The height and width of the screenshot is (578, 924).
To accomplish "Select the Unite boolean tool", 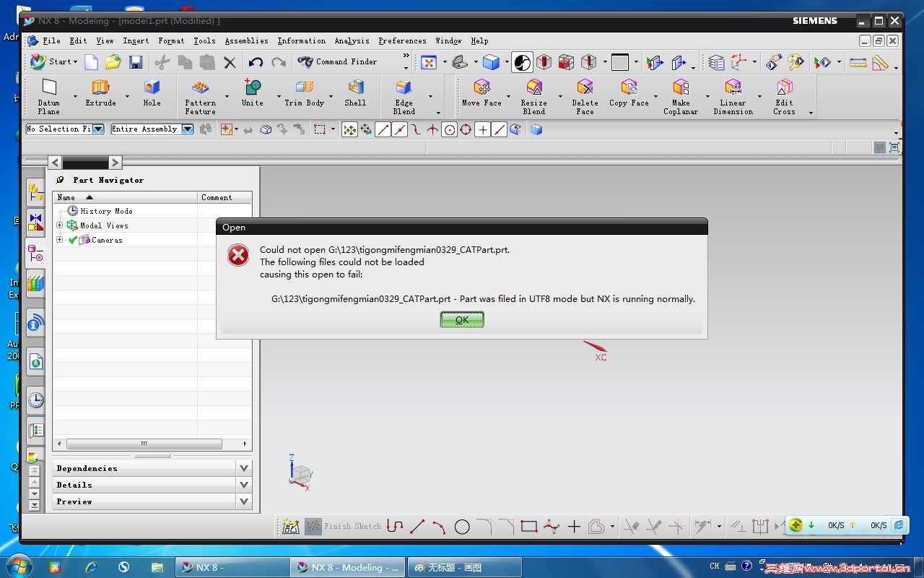I will 253,93.
